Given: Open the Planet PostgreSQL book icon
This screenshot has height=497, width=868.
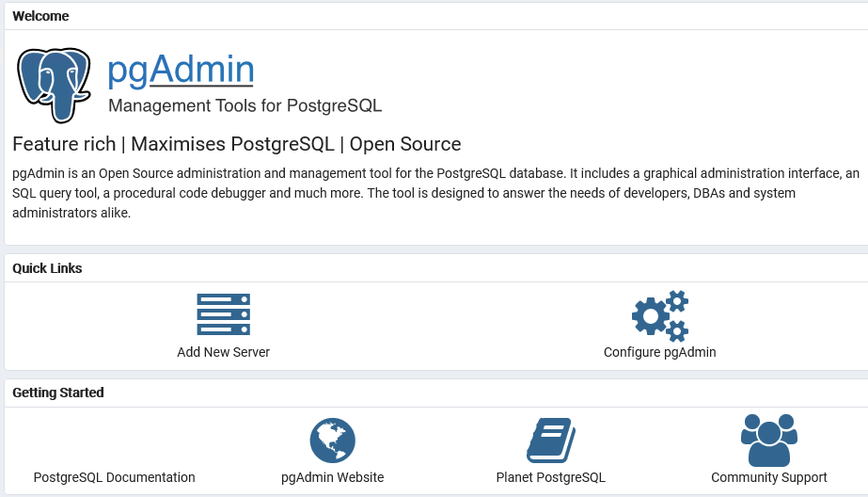Looking at the screenshot, I should (550, 441).
